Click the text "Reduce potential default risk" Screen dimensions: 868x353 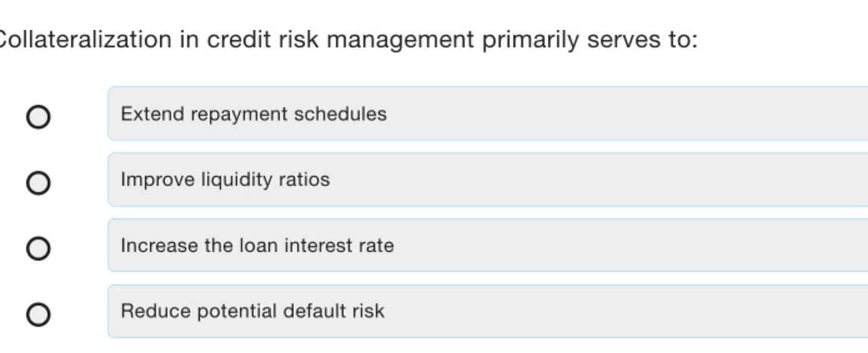tap(252, 311)
